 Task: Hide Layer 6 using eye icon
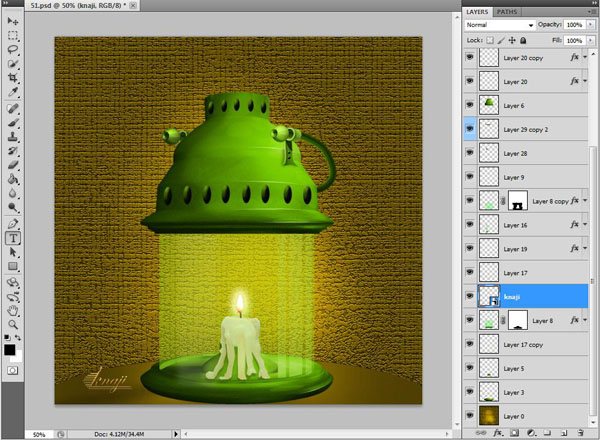click(470, 105)
